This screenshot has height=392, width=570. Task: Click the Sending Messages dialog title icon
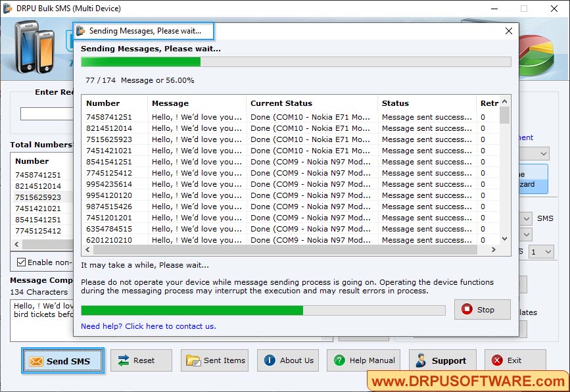[x=81, y=31]
